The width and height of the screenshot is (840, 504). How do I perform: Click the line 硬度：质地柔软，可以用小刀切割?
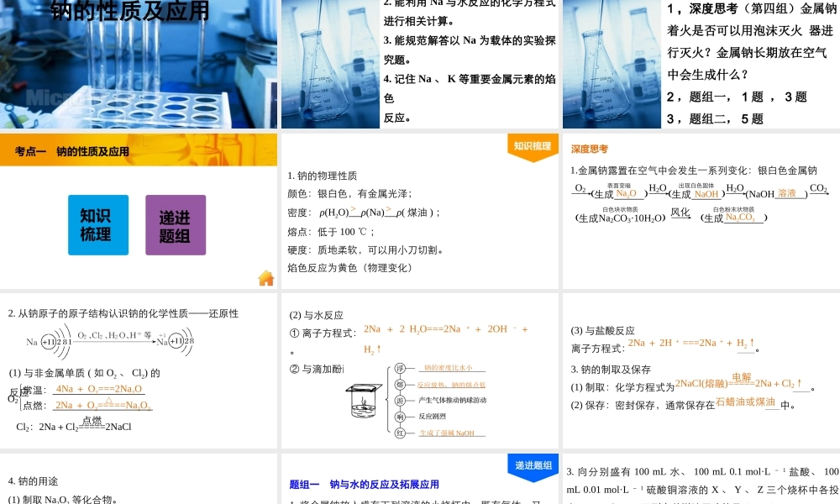click(x=366, y=249)
